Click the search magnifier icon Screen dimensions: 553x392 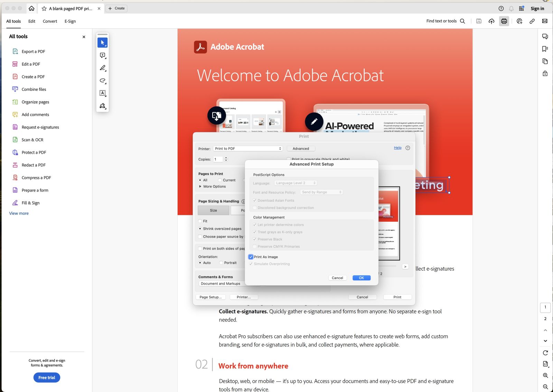click(462, 21)
